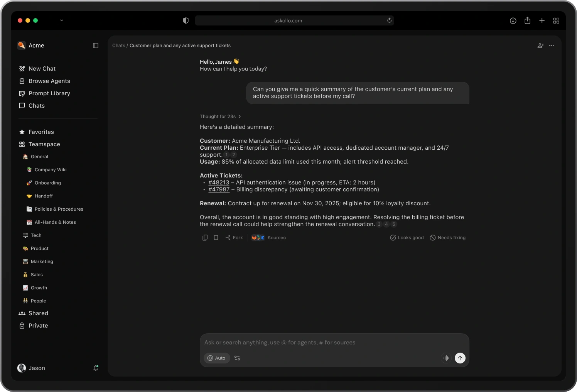This screenshot has width=577, height=392.
Task: Open Onboarding page
Action: (44, 183)
